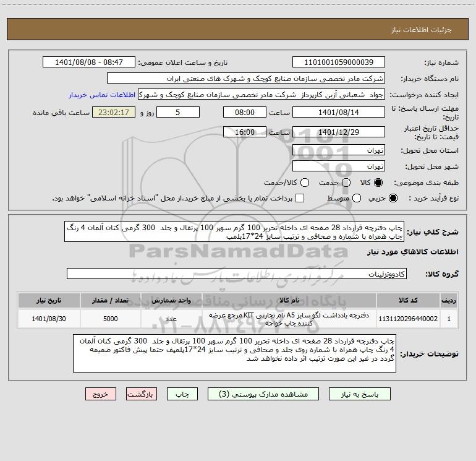This screenshot has height=461, width=476.
Task: Click the ردیف column header
Action: (x=449, y=301)
